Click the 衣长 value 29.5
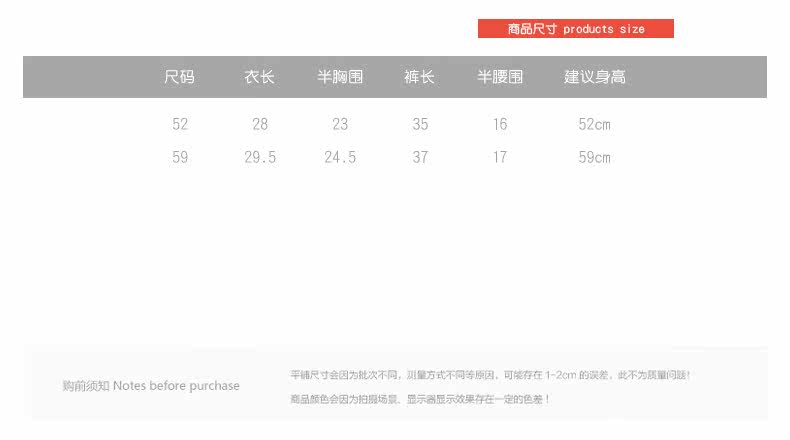790x440 pixels. (x=260, y=157)
